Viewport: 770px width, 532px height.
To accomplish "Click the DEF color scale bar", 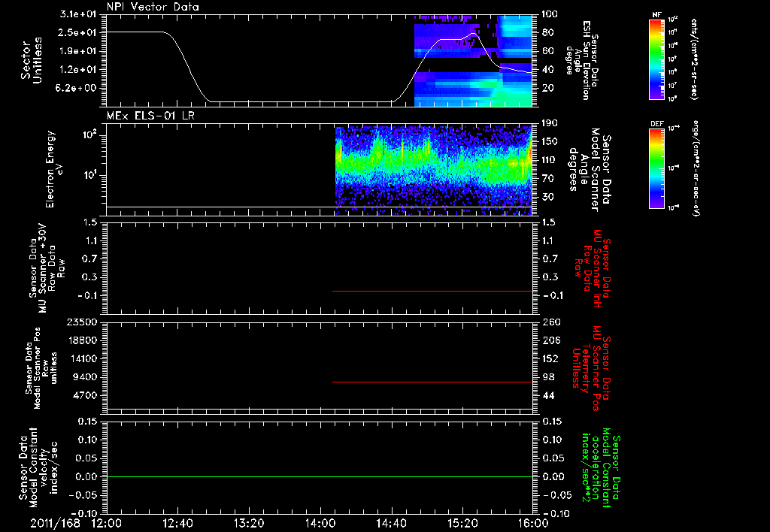I will pyautogui.click(x=657, y=168).
